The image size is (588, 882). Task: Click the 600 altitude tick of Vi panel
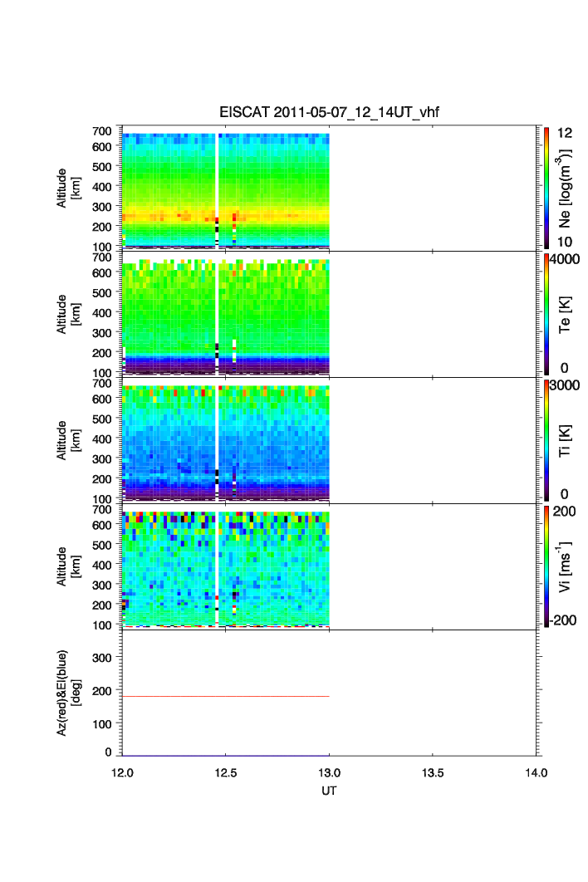click(x=102, y=525)
